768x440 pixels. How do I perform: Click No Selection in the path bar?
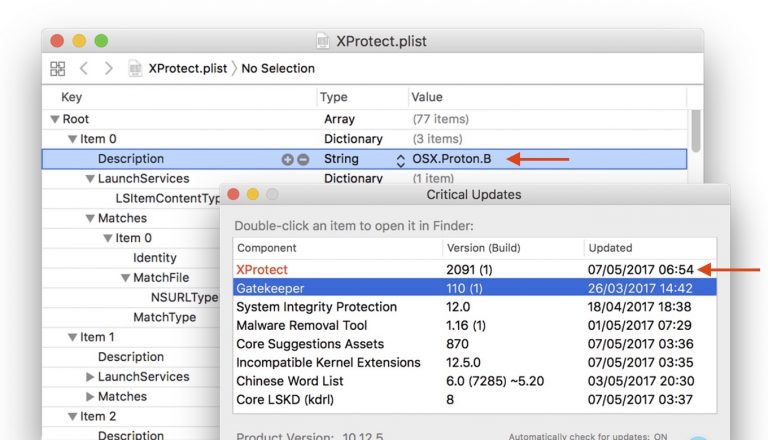[x=278, y=69]
